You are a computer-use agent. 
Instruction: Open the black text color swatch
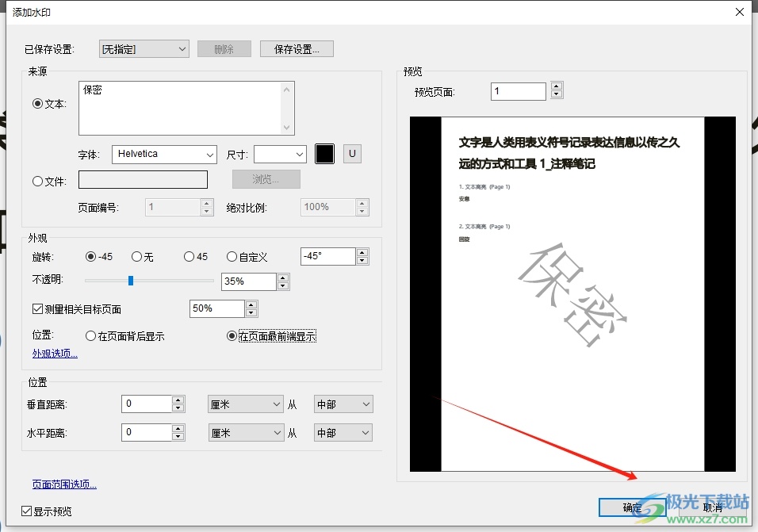tap(324, 154)
